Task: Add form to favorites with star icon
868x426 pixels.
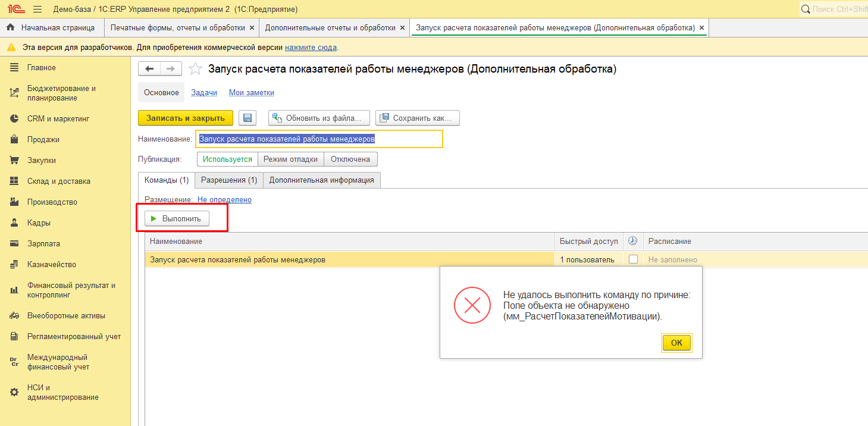Action: click(x=195, y=69)
